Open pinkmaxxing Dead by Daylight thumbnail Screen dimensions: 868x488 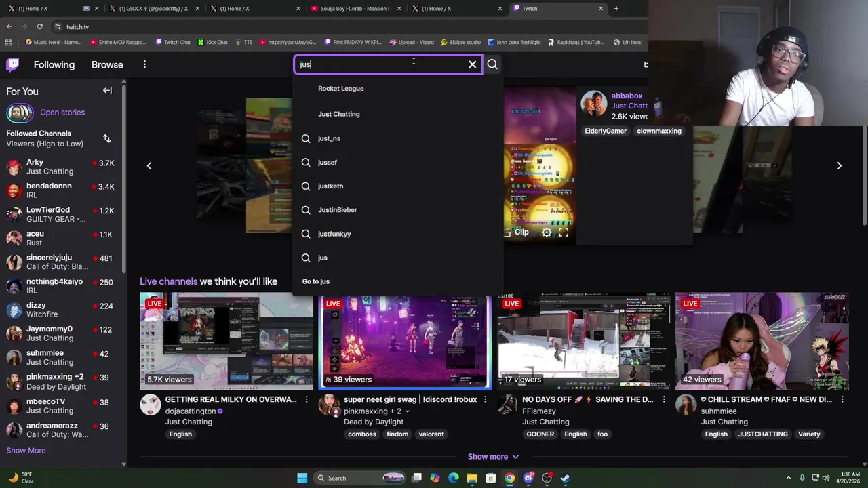tap(406, 342)
